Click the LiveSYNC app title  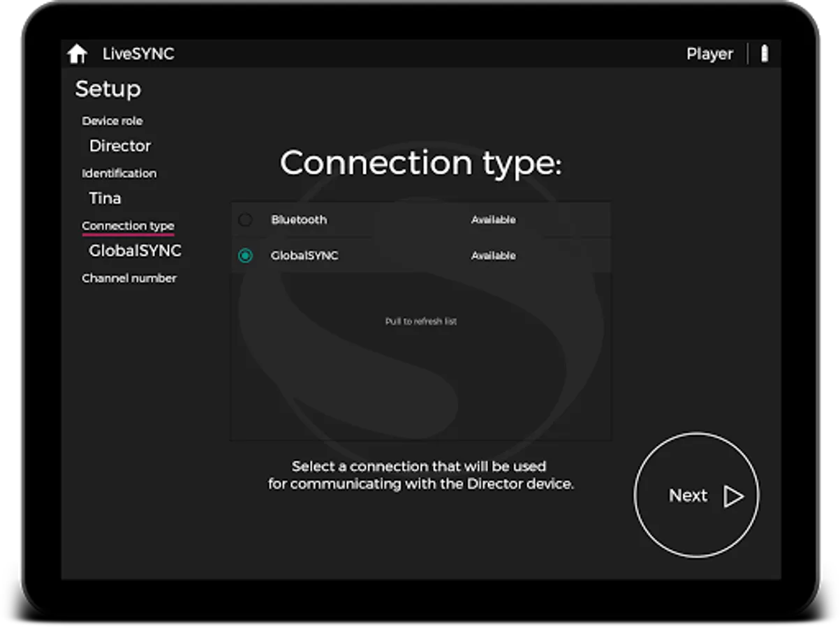click(x=138, y=54)
